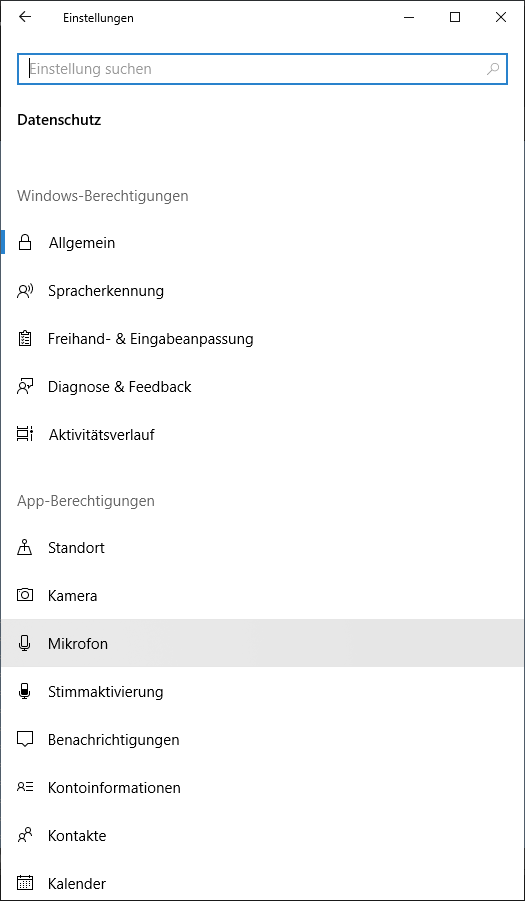Click the Aktivitätsverlauf timeline icon

click(x=25, y=434)
